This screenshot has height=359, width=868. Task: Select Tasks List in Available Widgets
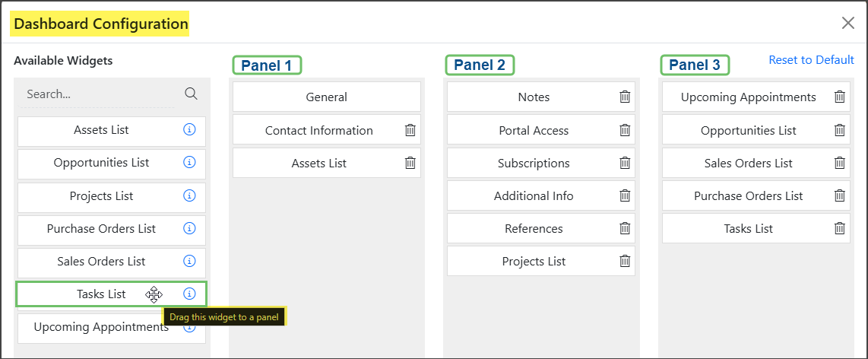(101, 294)
